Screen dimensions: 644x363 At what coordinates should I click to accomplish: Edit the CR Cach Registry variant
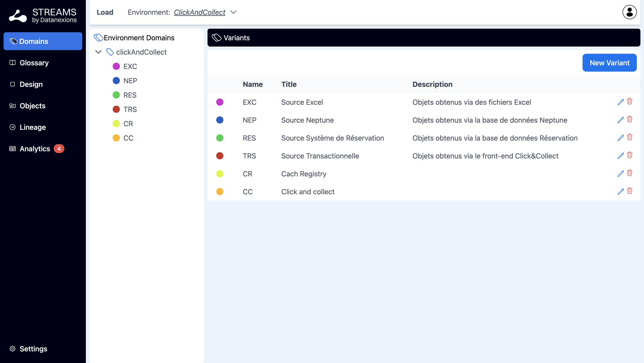(621, 174)
